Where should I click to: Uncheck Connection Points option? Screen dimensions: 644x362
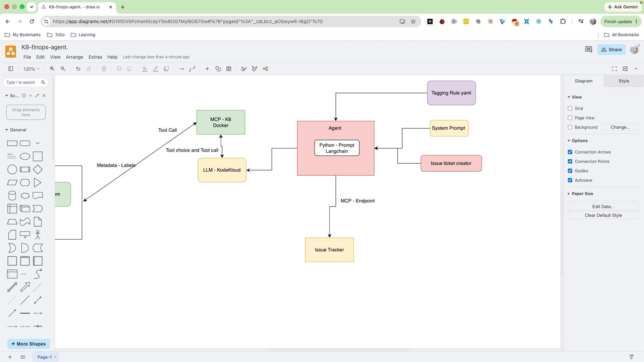[570, 162]
